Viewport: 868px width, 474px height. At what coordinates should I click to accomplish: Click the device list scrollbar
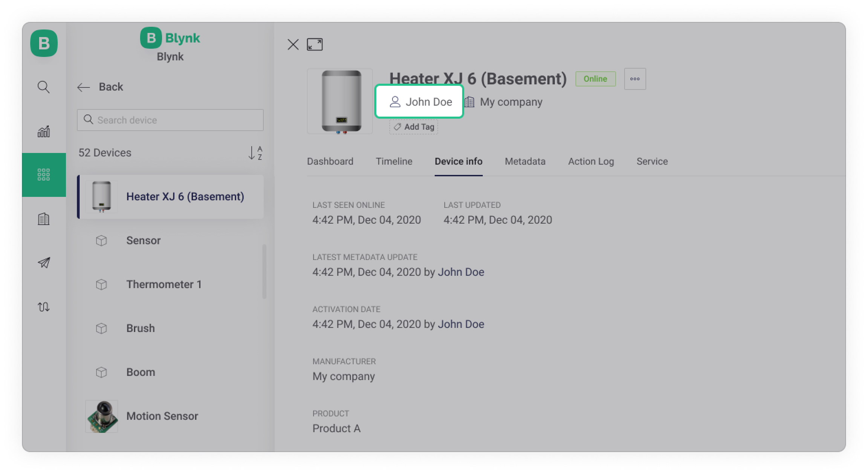[264, 271]
